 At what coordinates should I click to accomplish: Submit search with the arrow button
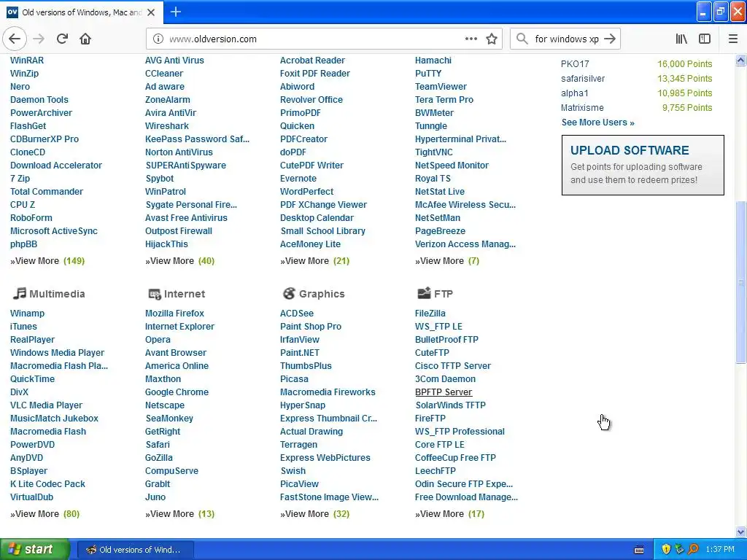coord(610,39)
